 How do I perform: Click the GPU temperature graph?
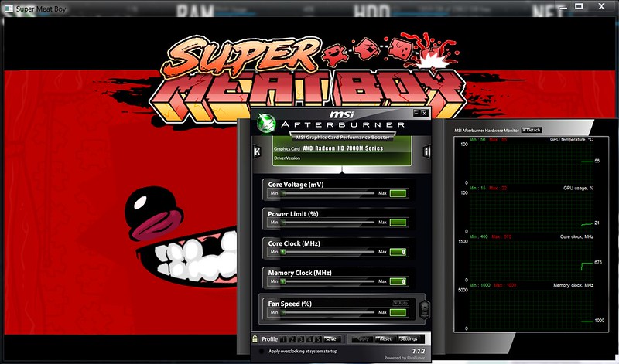(531, 163)
